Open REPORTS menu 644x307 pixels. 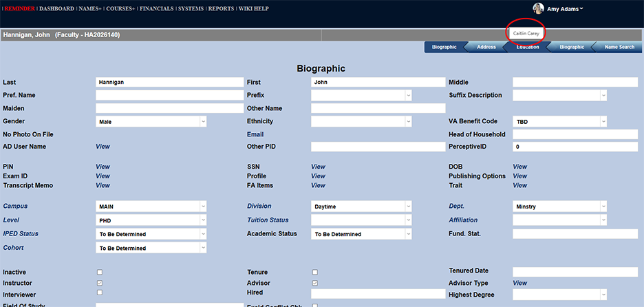pos(221,9)
